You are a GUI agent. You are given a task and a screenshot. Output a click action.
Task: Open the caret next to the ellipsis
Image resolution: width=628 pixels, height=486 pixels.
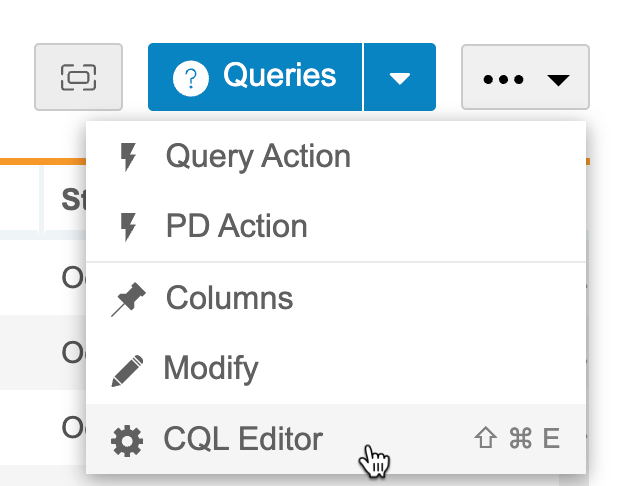tap(559, 78)
